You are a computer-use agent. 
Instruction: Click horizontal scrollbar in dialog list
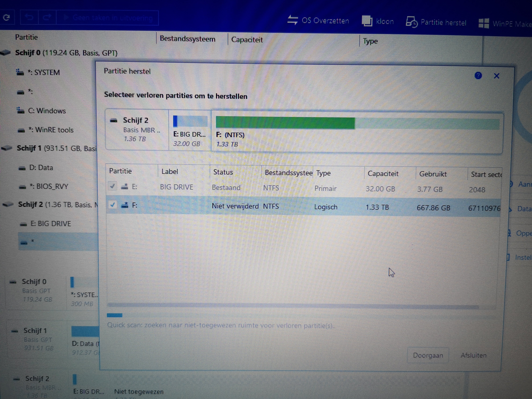[293, 306]
